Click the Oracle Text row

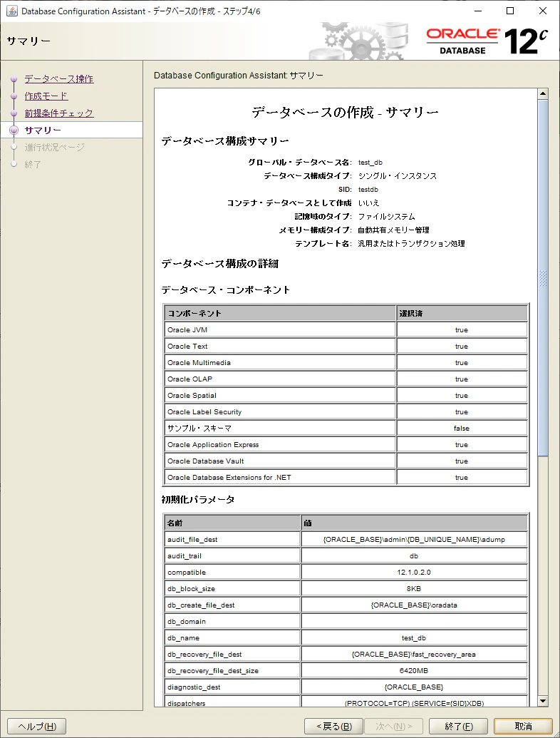(346, 347)
